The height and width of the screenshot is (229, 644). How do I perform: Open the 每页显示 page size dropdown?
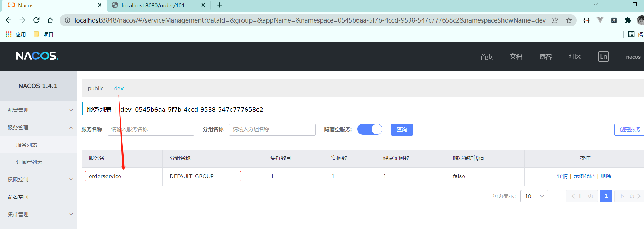[x=534, y=196]
